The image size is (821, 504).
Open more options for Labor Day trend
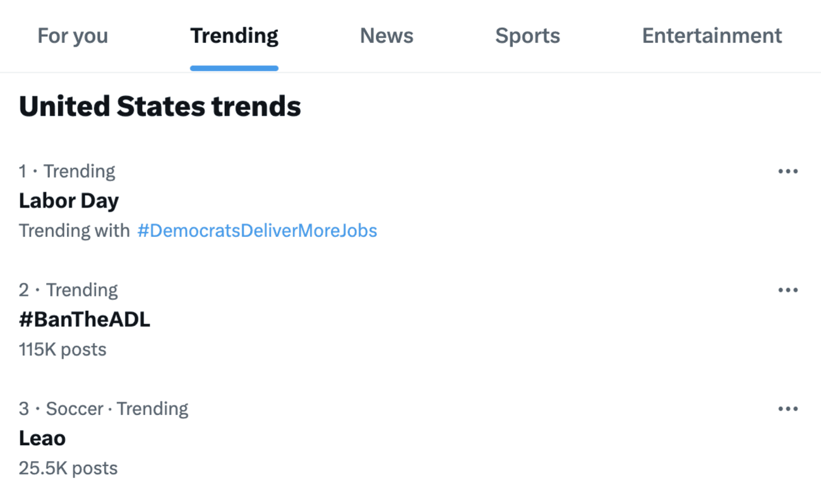(788, 171)
